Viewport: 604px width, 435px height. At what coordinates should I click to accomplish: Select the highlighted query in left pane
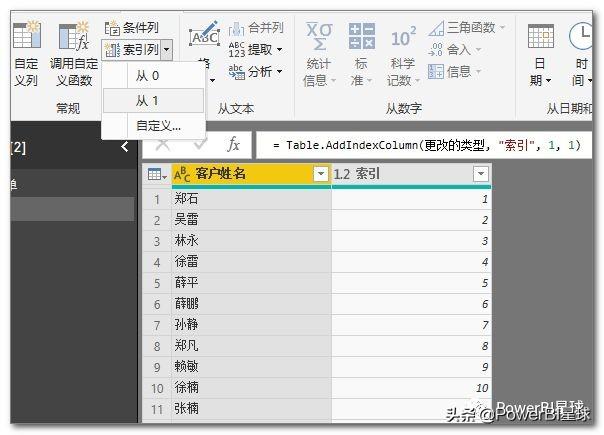72,209
